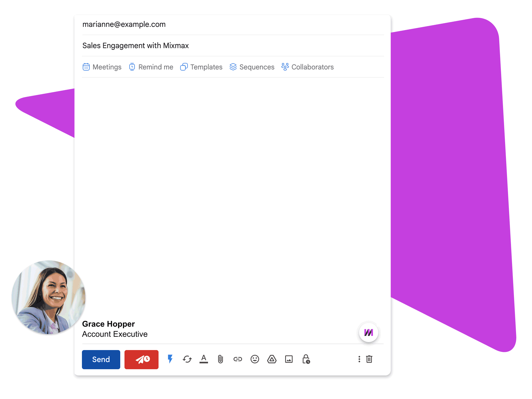This screenshot has height=399, width=532.
Task: Click the blue Send button
Action: tap(101, 360)
